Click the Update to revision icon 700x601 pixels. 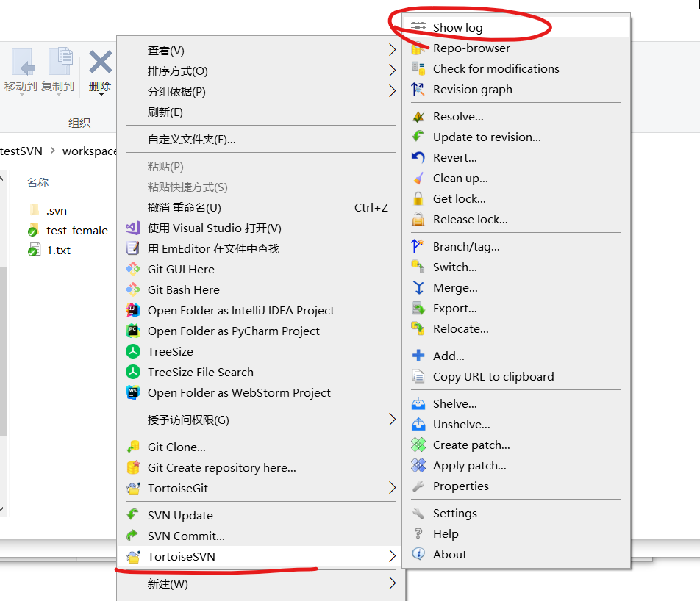tap(418, 137)
